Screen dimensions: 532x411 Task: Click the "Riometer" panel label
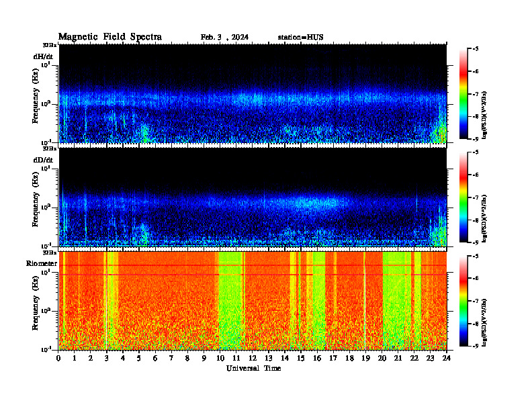(42, 263)
